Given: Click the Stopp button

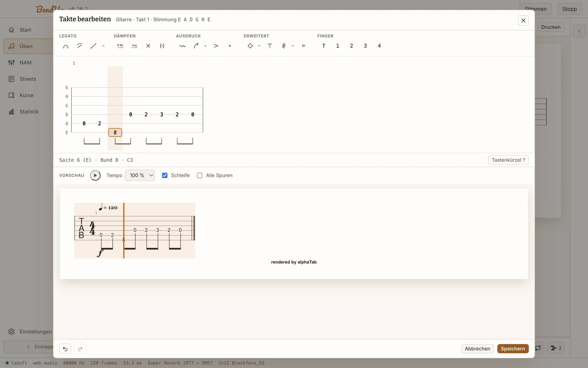Looking at the screenshot, I should point(569,9).
